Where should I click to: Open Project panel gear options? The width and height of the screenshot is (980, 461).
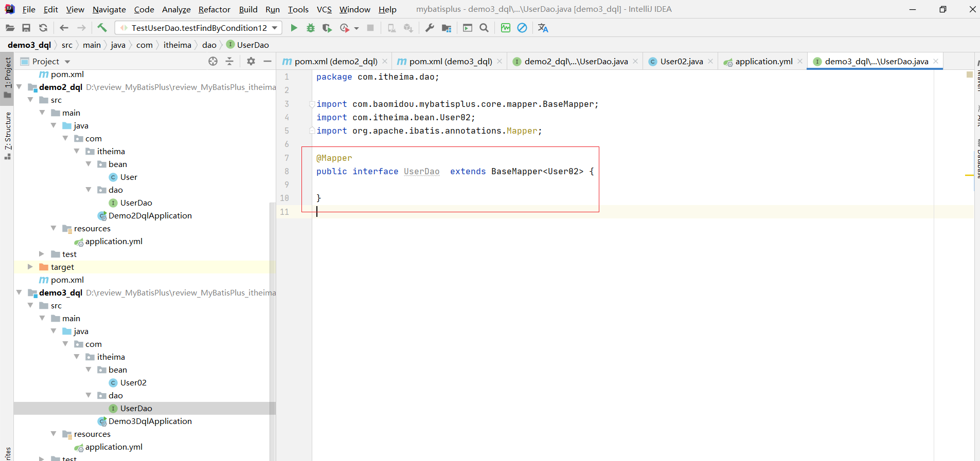click(251, 61)
